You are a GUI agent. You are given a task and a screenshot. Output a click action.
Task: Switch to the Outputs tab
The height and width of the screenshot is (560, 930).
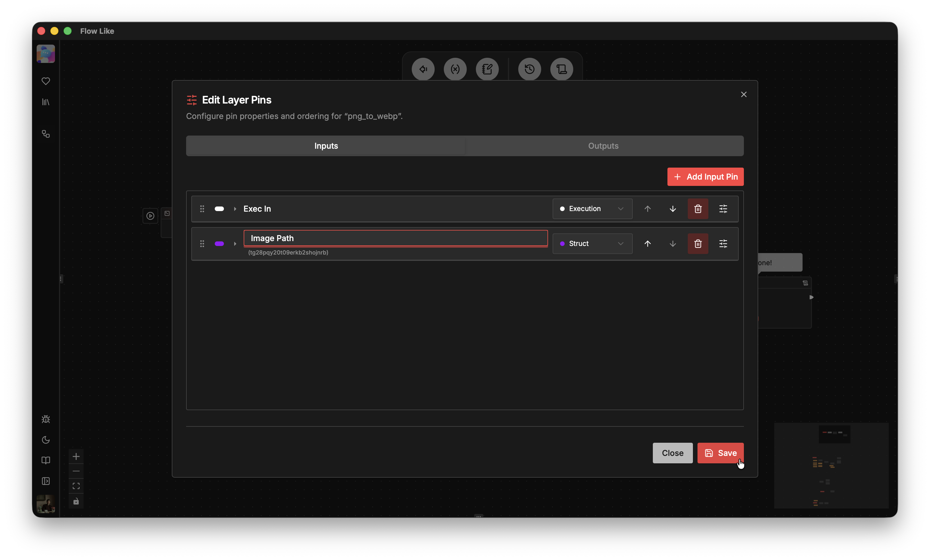pyautogui.click(x=602, y=146)
